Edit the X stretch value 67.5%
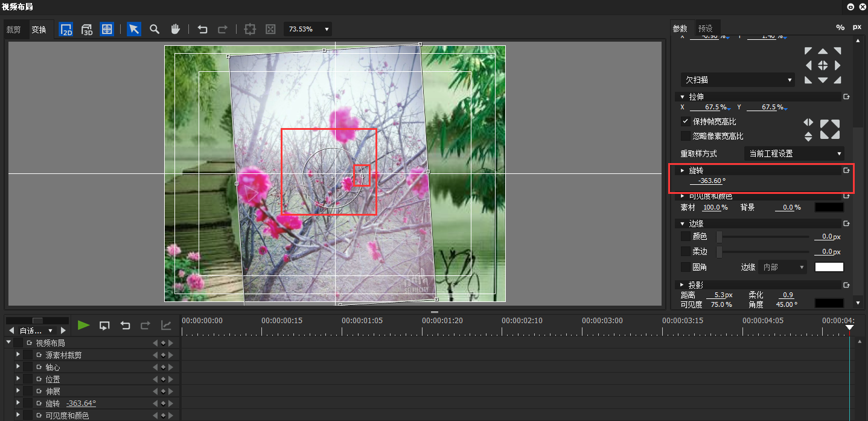The image size is (868, 421). [x=711, y=107]
